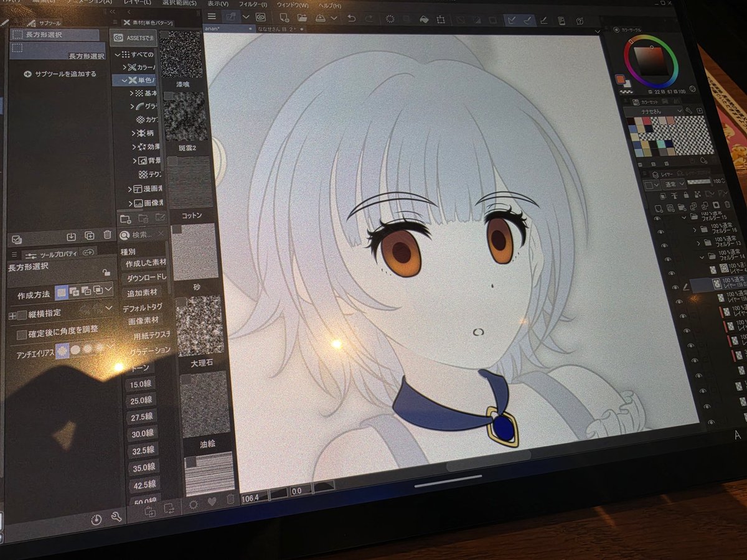This screenshot has width=747, height=560.
Task: Toggle visibility eye of フォルダー 13
Action: [x=664, y=245]
